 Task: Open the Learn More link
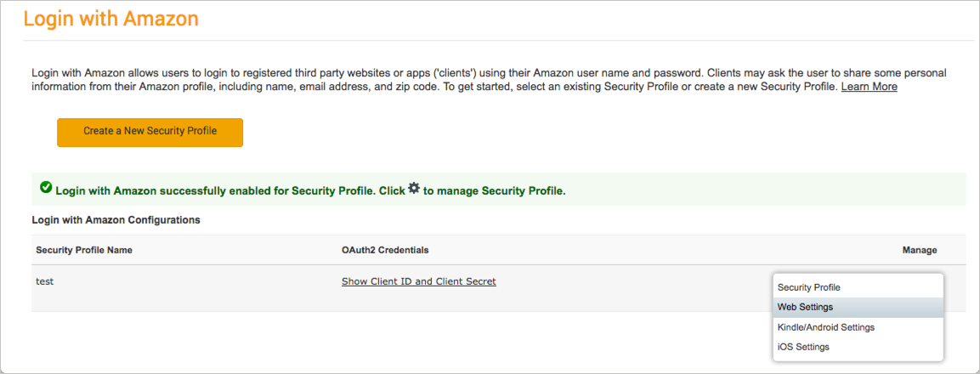869,87
